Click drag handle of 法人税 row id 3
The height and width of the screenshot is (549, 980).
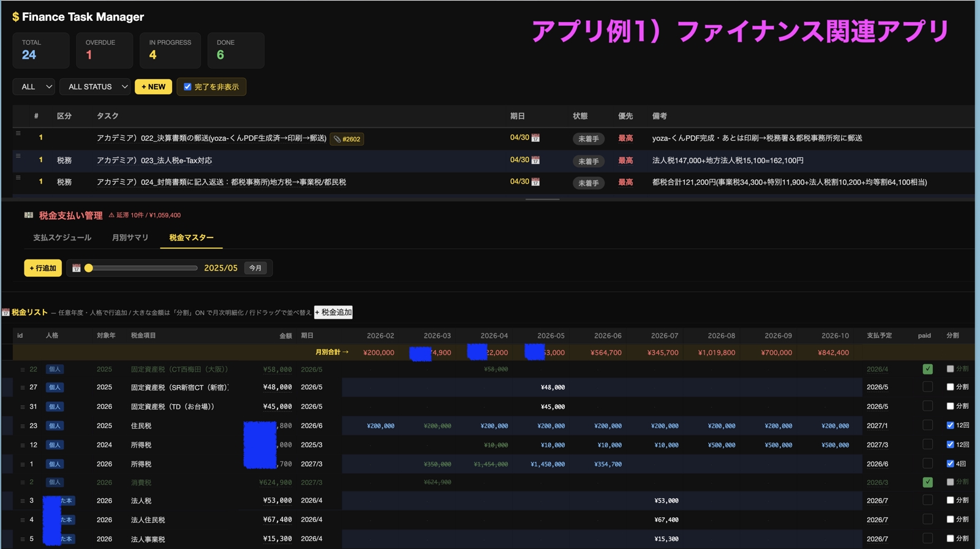[x=23, y=501]
